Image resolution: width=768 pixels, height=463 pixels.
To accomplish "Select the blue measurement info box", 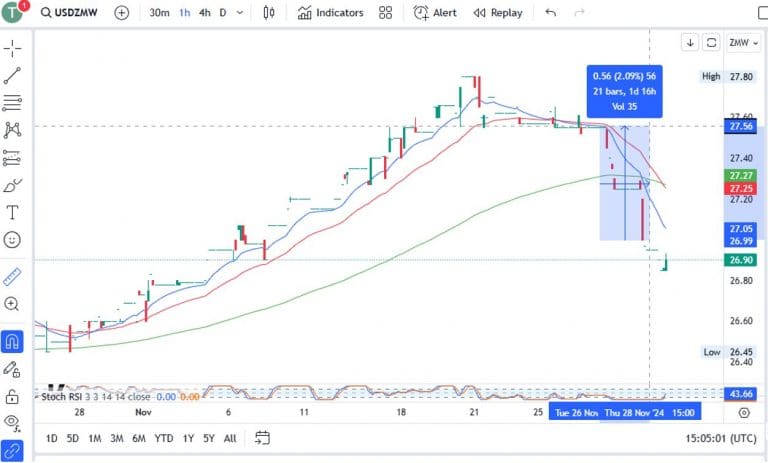I will tap(624, 91).
